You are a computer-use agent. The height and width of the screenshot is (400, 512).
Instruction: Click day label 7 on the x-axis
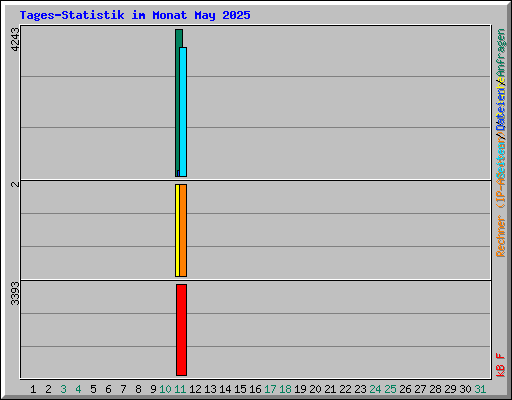point(123,389)
